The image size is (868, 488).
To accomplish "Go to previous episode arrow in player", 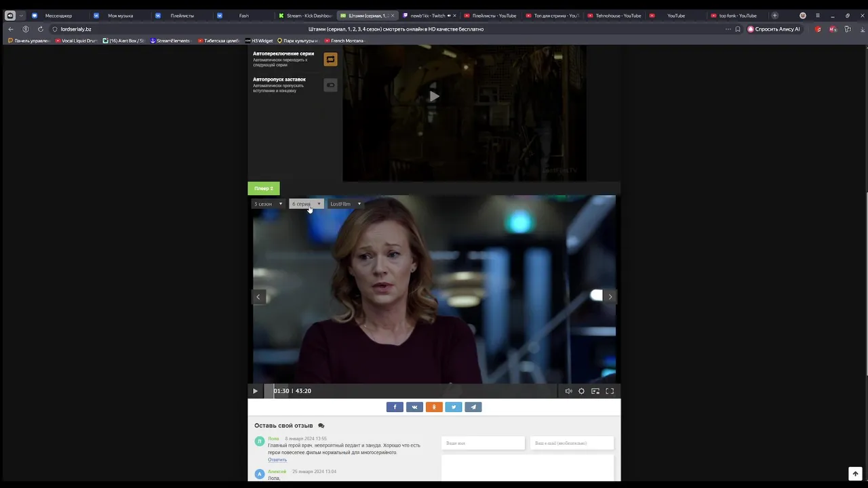I will 258,297.
